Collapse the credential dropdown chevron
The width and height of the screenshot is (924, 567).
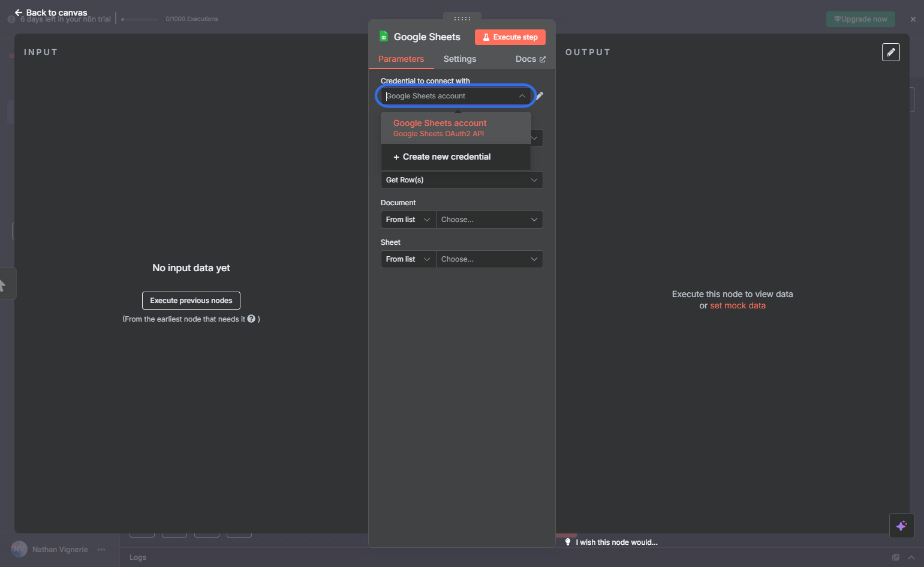[x=522, y=96]
